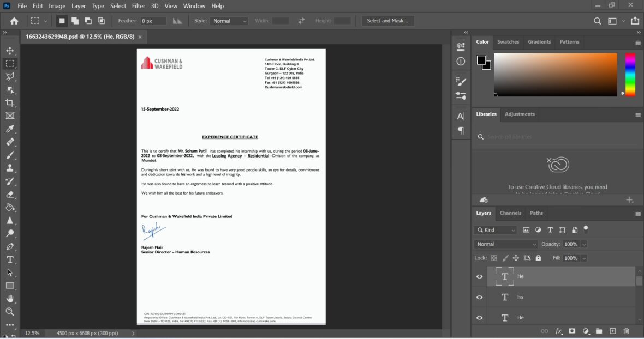The image size is (644, 339).
Task: Hide the 'his' text layer
Action: tap(479, 297)
